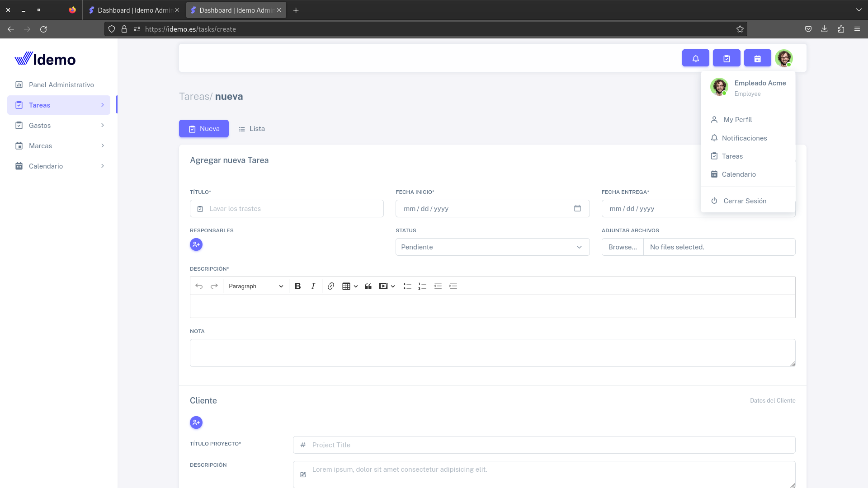Open the Status dropdown showing Pendiente
The width and height of the screenshot is (868, 488).
[492, 247]
